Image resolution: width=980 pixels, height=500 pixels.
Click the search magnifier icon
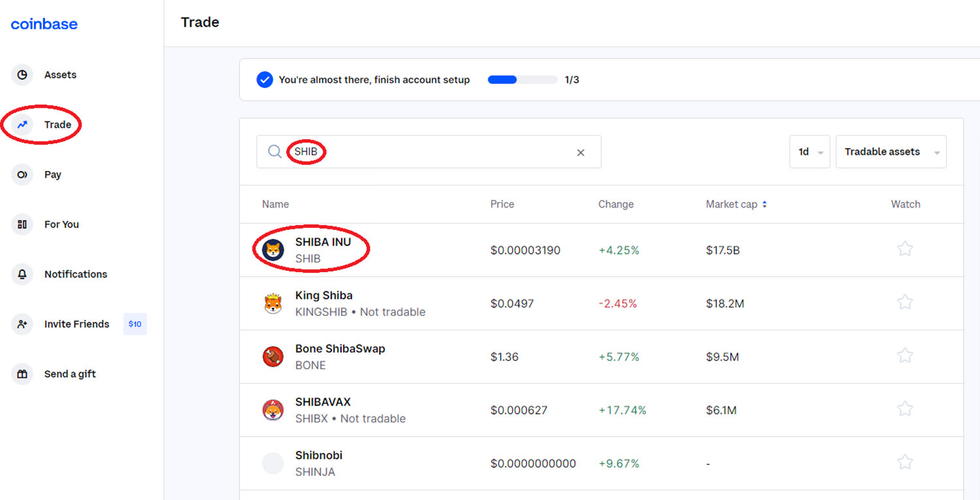point(275,152)
